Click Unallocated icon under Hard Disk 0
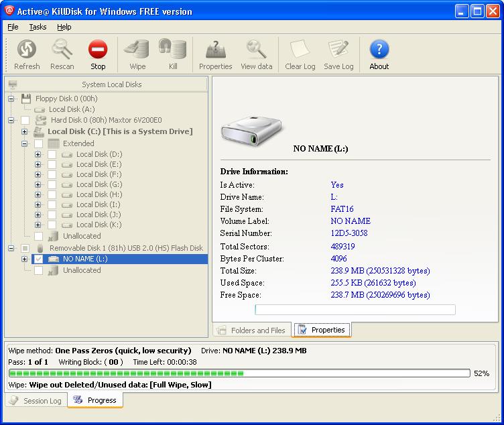Viewport: 504px width, 425px height. 53,236
